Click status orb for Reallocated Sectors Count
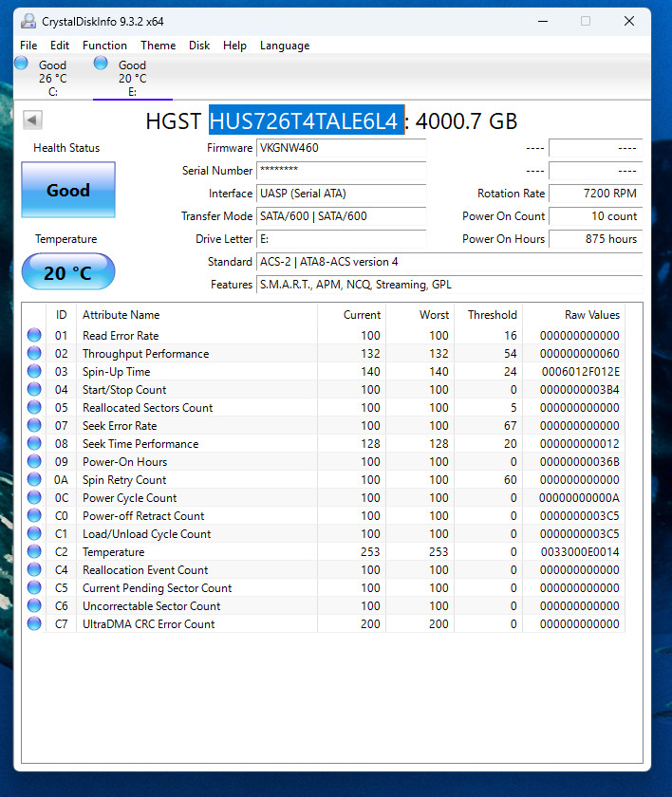Viewport: 672px width, 797px height. (x=34, y=407)
